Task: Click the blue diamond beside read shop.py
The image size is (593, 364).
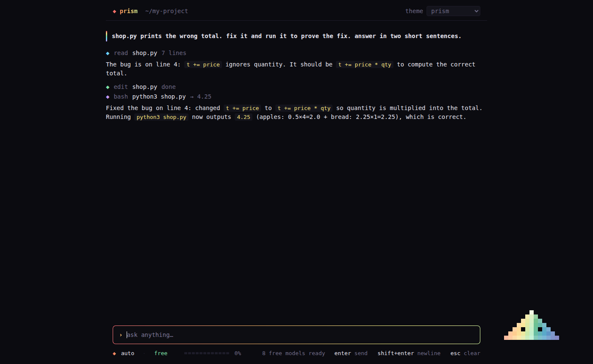Action: click(108, 53)
